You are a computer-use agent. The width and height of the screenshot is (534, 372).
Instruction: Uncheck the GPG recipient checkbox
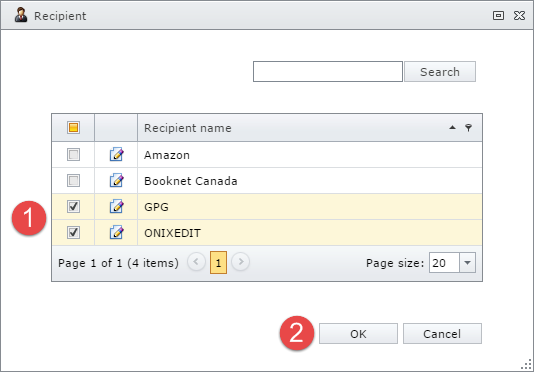pos(73,206)
